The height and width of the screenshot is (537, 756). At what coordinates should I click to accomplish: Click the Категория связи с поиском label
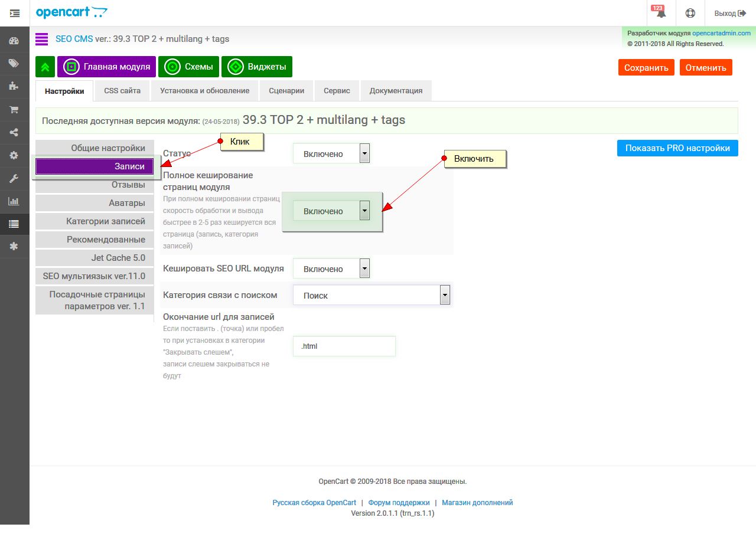pos(220,295)
